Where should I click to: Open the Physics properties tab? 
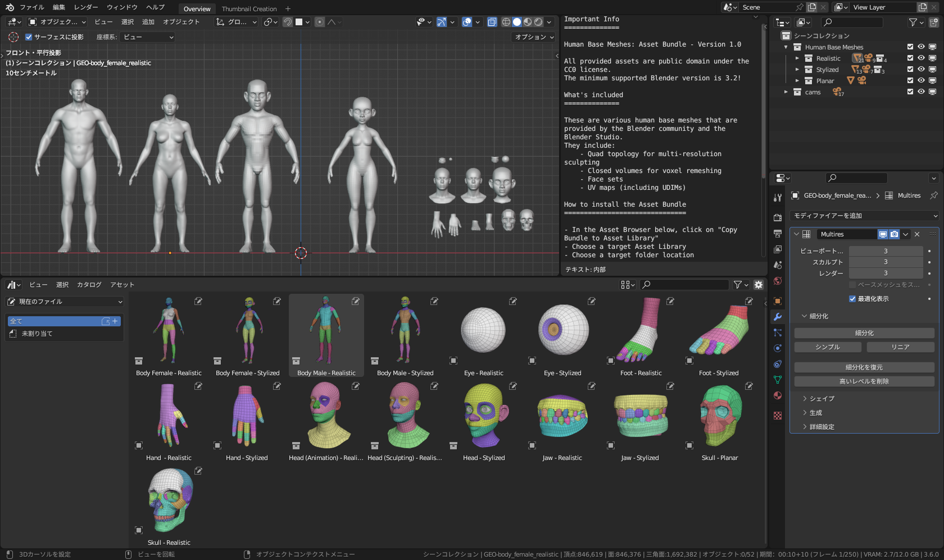[778, 348]
